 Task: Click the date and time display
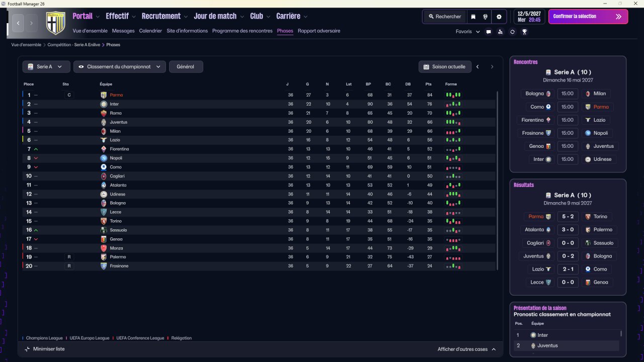coord(529,17)
